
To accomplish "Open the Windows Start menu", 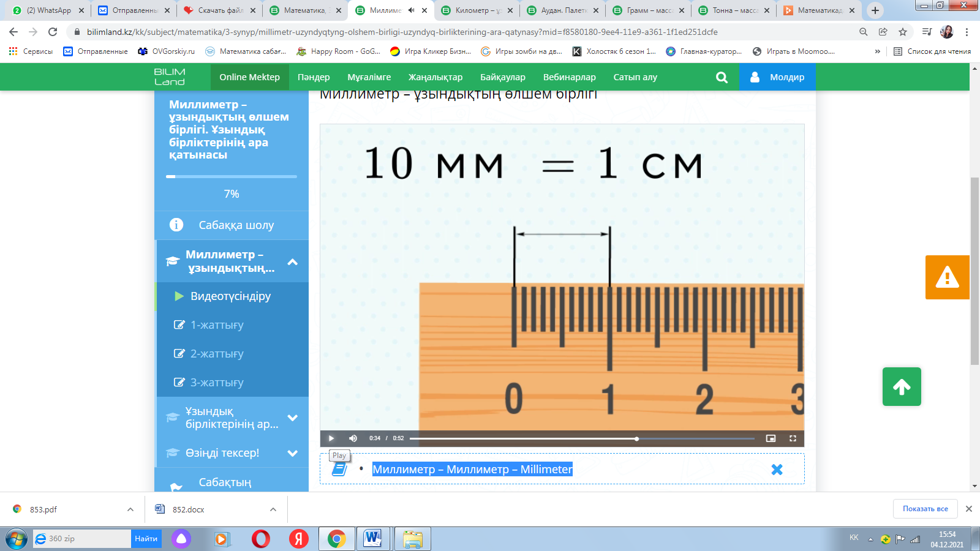I will click(x=16, y=539).
